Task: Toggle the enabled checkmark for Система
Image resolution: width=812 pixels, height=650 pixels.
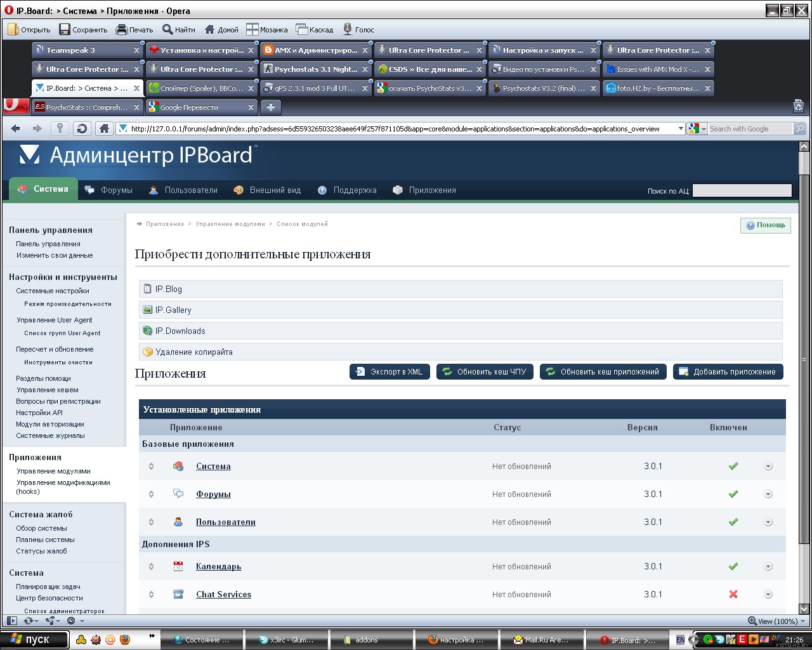Action: [733, 466]
